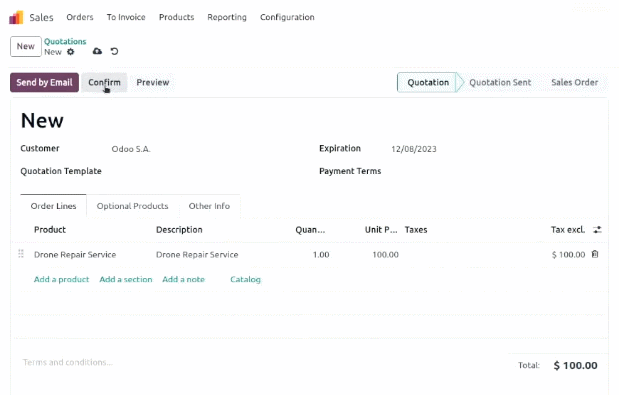The width and height of the screenshot is (619, 395).
Task: Open the product Catalog
Action: (246, 279)
